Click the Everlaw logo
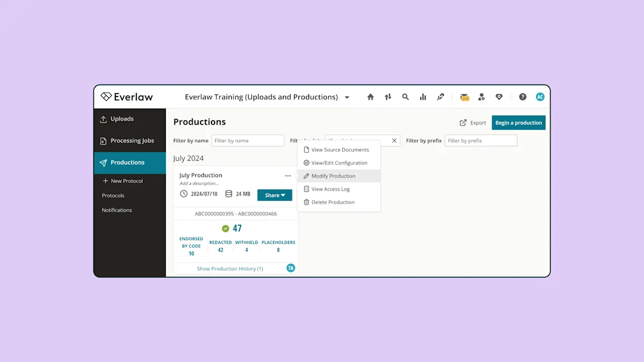 (127, 97)
